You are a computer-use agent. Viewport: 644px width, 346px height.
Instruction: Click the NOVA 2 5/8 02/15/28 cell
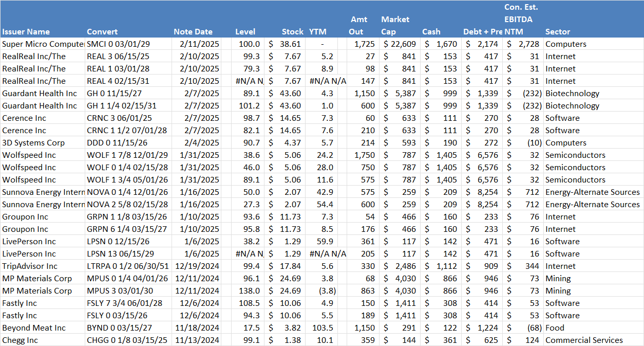(127, 205)
